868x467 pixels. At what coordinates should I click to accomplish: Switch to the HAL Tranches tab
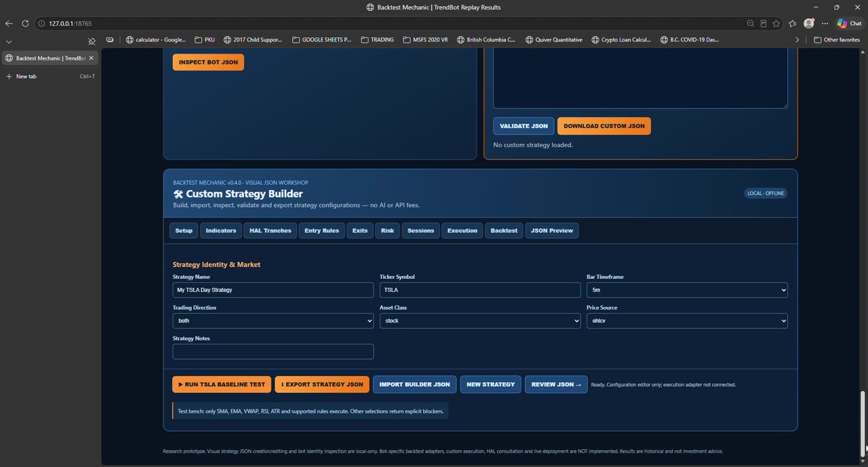tap(270, 231)
